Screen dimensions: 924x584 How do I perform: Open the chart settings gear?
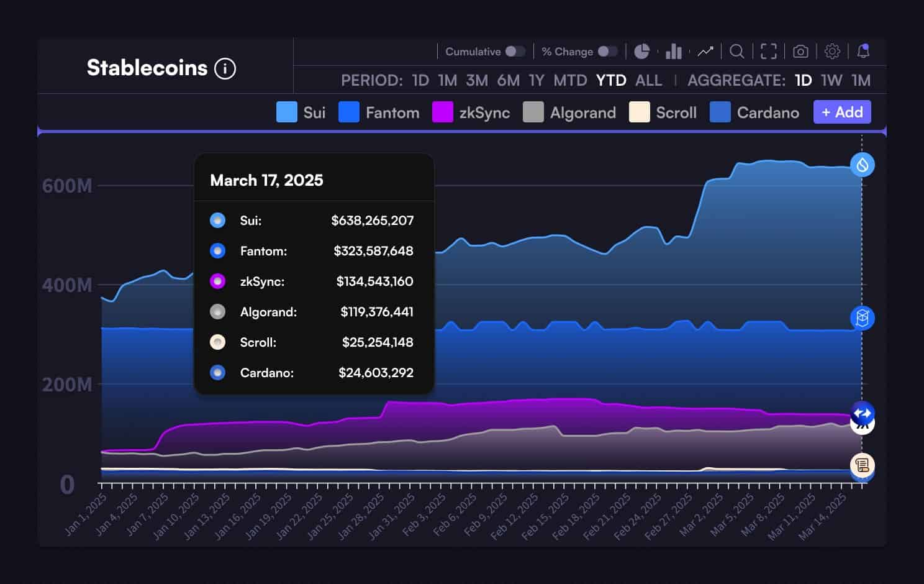(x=831, y=52)
